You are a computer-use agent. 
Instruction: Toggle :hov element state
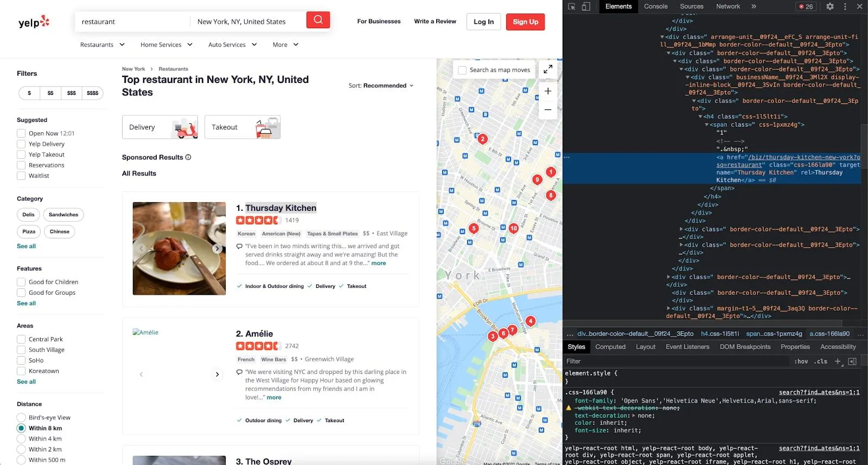point(801,361)
